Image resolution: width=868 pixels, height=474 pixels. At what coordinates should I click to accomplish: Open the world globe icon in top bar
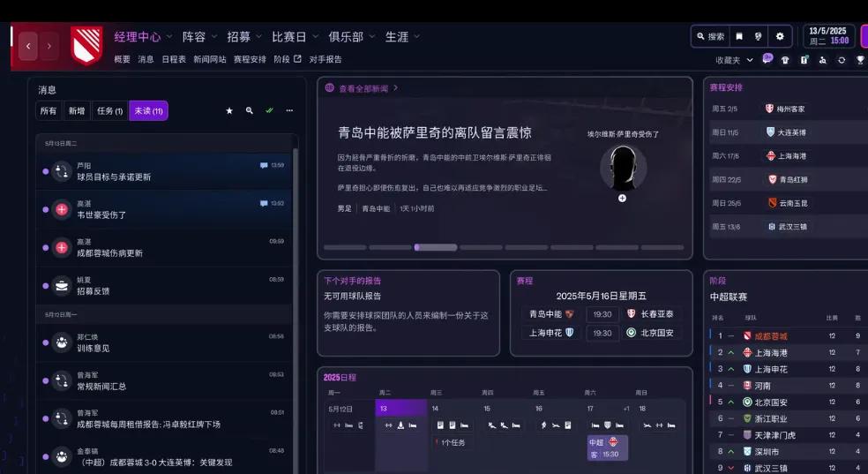pyautogui.click(x=759, y=36)
